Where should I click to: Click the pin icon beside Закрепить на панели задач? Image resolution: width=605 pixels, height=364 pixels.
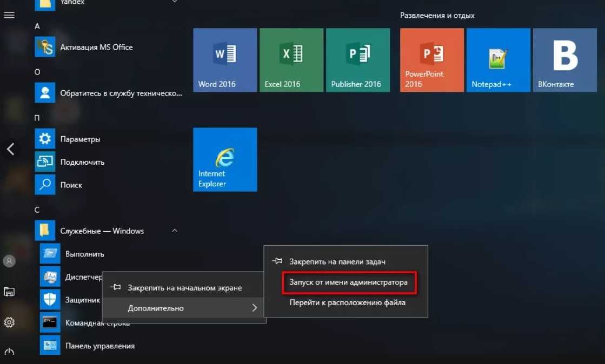tap(277, 261)
